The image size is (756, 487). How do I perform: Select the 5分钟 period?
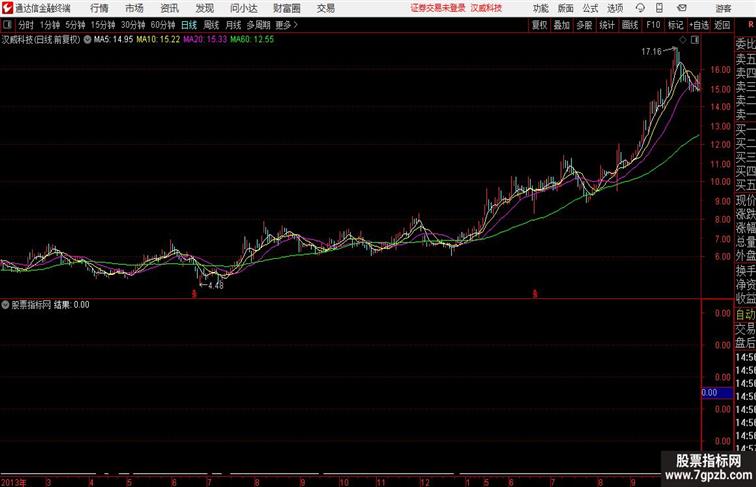click(x=75, y=25)
